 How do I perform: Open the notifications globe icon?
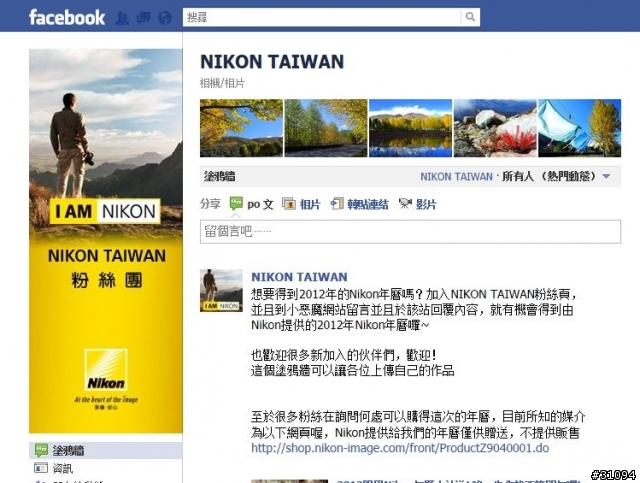tap(165, 18)
